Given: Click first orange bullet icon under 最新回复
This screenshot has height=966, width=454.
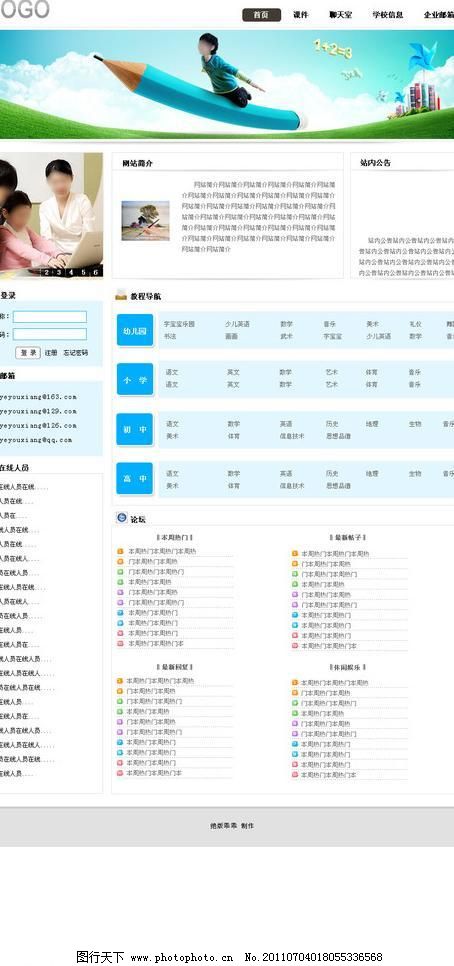Looking at the screenshot, I should [x=120, y=681].
